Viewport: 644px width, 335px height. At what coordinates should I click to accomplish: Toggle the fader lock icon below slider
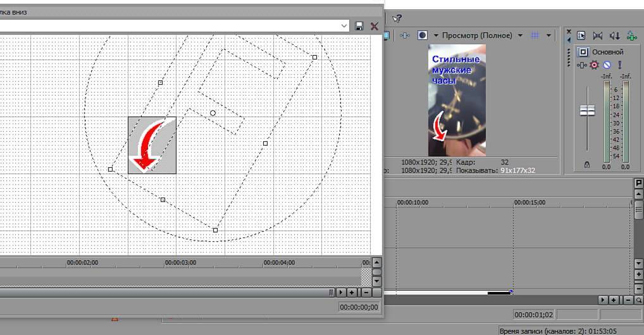coord(587,165)
